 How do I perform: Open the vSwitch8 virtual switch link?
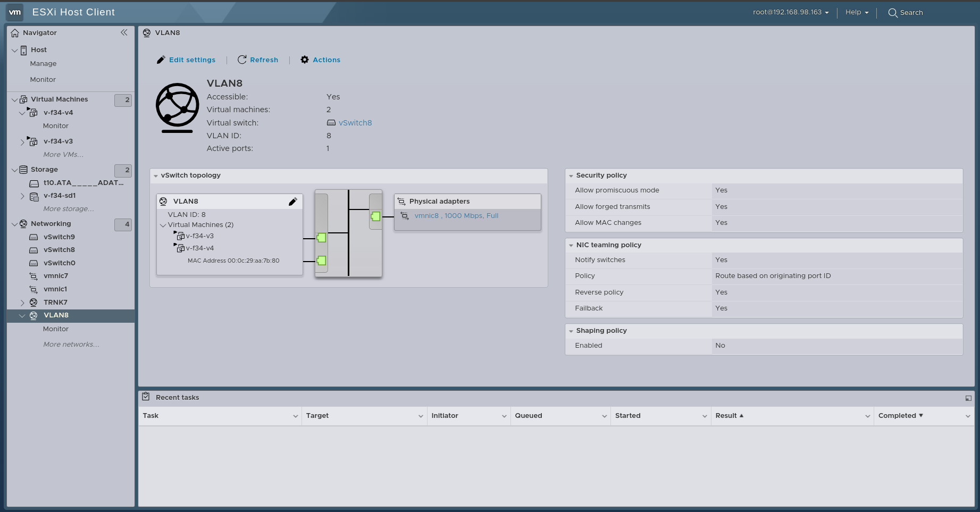(x=355, y=123)
